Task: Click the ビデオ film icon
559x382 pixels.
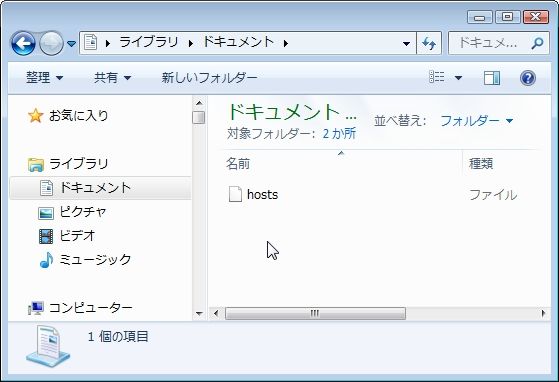Action: (46, 236)
